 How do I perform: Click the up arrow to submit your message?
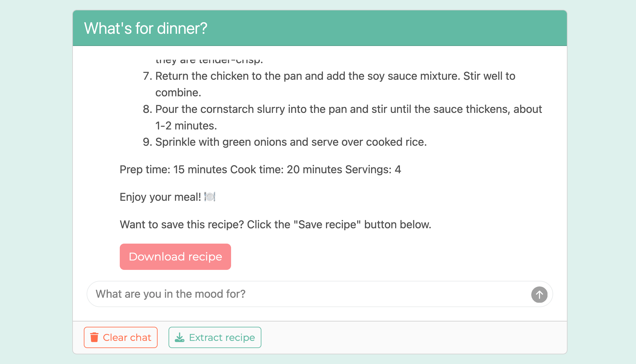coord(539,294)
